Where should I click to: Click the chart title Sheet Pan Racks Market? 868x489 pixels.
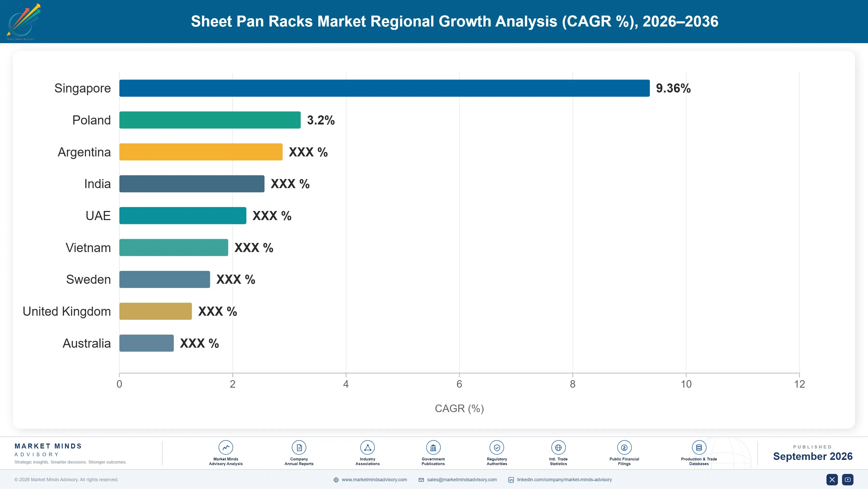click(x=455, y=21)
